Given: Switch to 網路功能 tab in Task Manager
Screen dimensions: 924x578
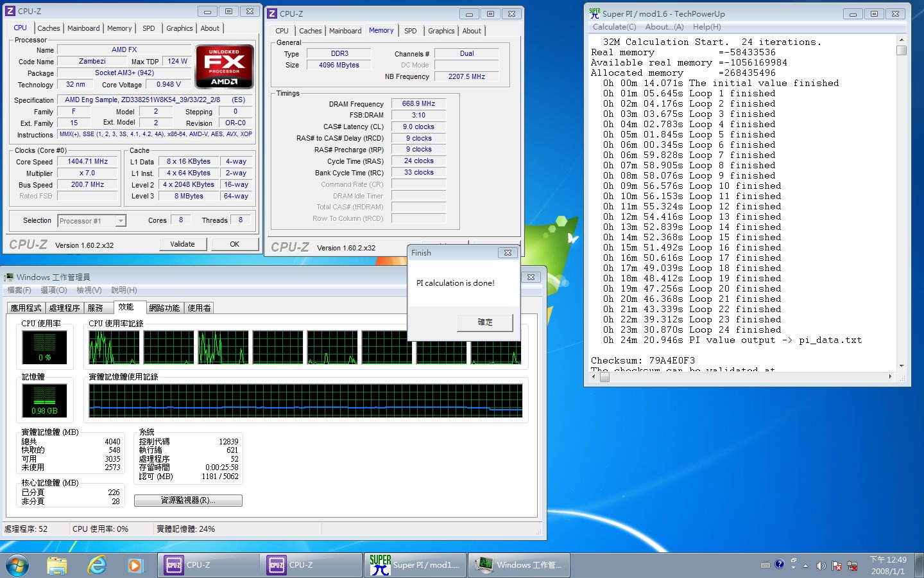Looking at the screenshot, I should point(165,308).
